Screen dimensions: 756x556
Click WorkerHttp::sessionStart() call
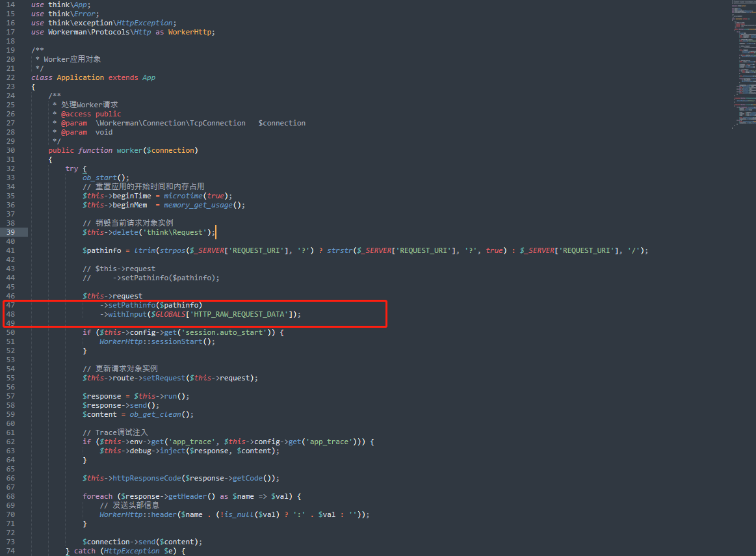tap(157, 341)
